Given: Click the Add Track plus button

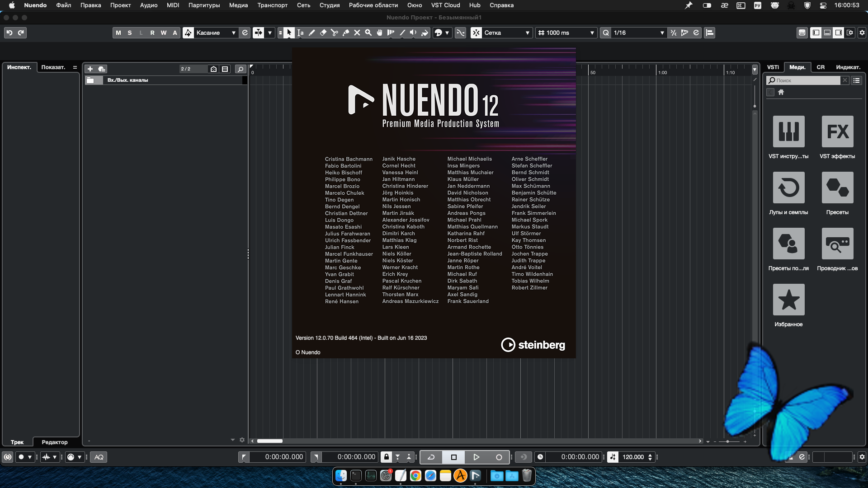Looking at the screenshot, I should tap(90, 69).
